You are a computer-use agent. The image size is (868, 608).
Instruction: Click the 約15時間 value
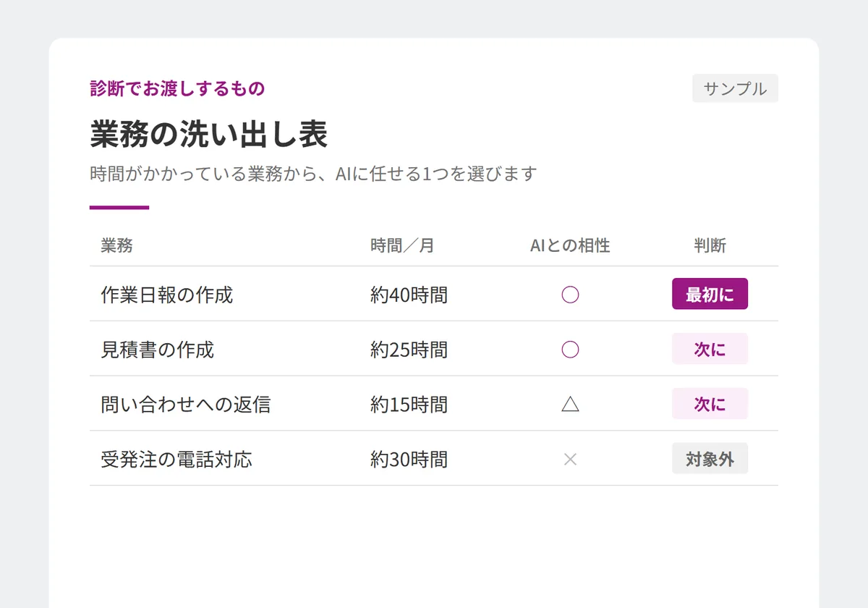coord(409,405)
